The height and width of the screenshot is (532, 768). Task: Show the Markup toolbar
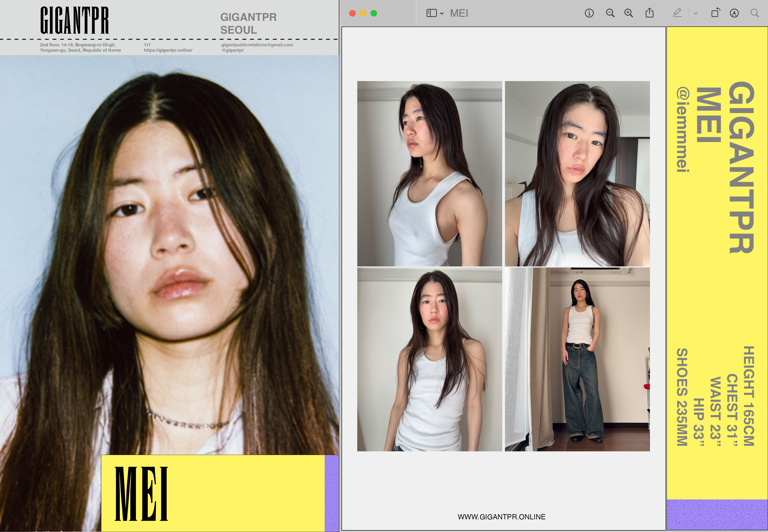coord(734,13)
